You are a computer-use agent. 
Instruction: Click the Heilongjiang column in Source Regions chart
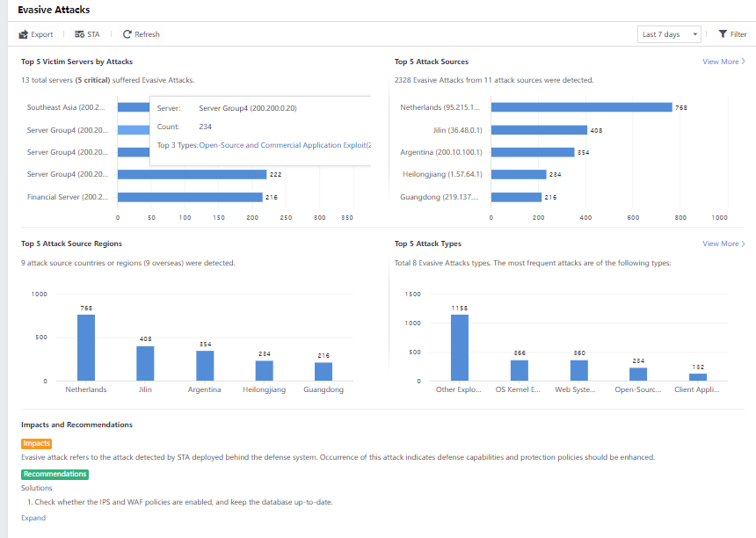pyautogui.click(x=265, y=370)
